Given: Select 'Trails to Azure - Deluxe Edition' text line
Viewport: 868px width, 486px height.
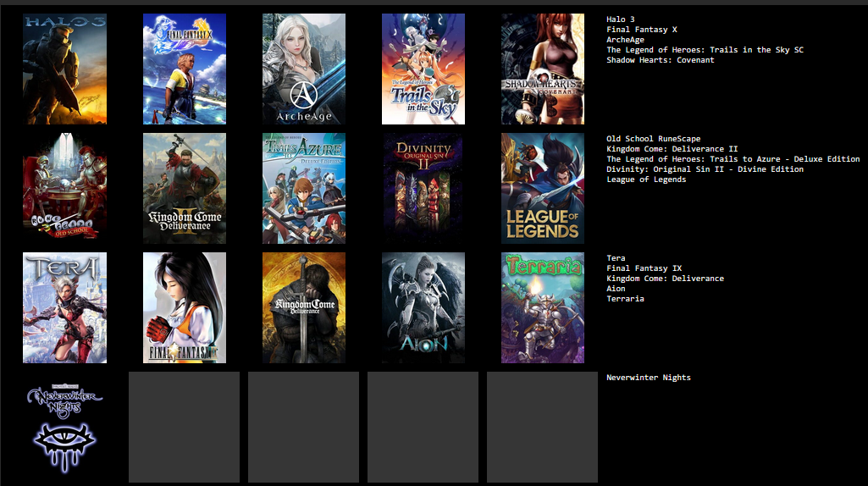Looking at the screenshot, I should [x=733, y=159].
